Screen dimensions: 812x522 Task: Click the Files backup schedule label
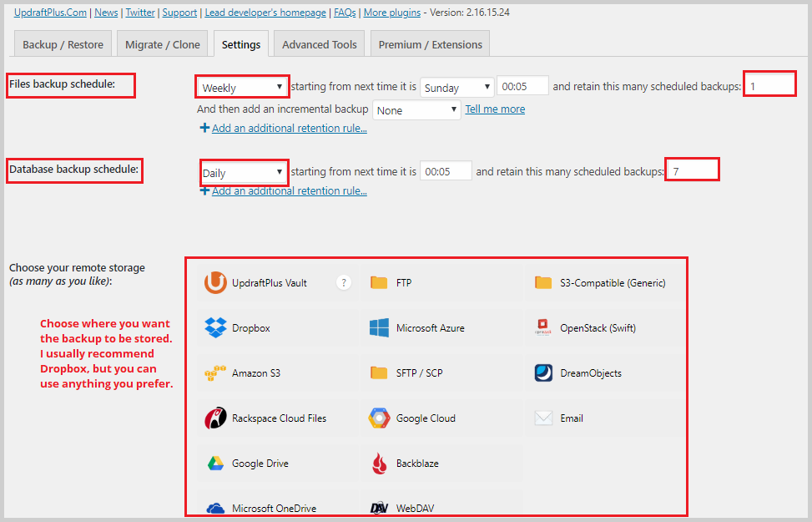point(62,84)
